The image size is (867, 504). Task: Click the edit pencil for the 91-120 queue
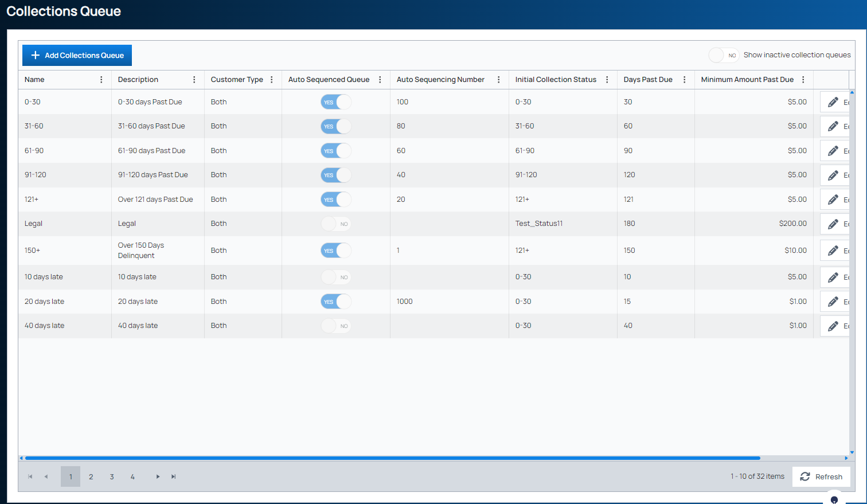tap(834, 175)
